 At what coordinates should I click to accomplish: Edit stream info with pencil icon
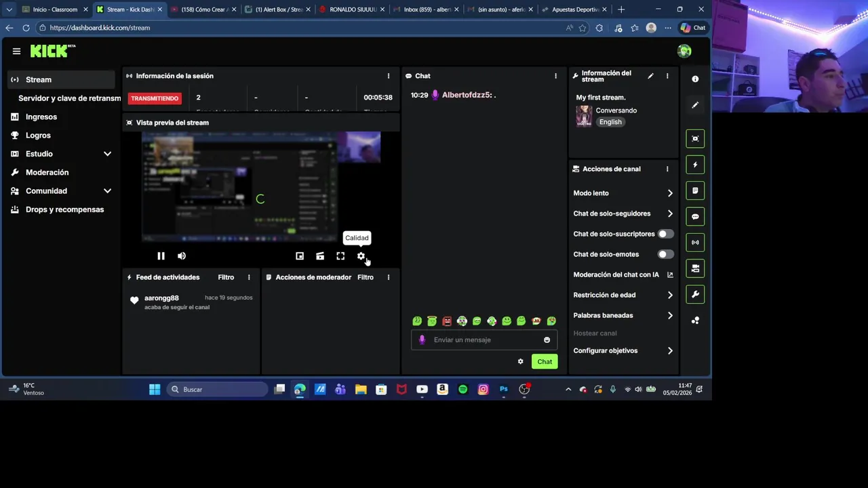(x=650, y=76)
